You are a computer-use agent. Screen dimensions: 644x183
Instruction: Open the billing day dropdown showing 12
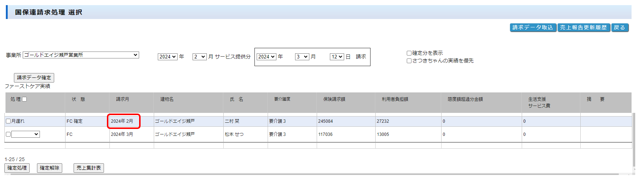pyautogui.click(x=336, y=57)
